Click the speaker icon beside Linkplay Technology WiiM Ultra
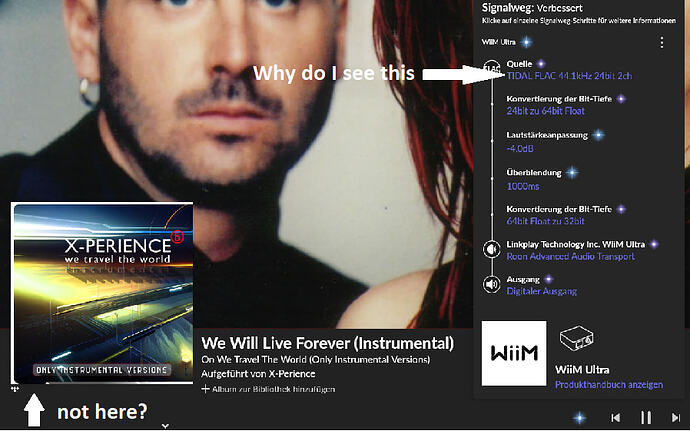Screen dimensions: 690x431 pyautogui.click(x=492, y=249)
